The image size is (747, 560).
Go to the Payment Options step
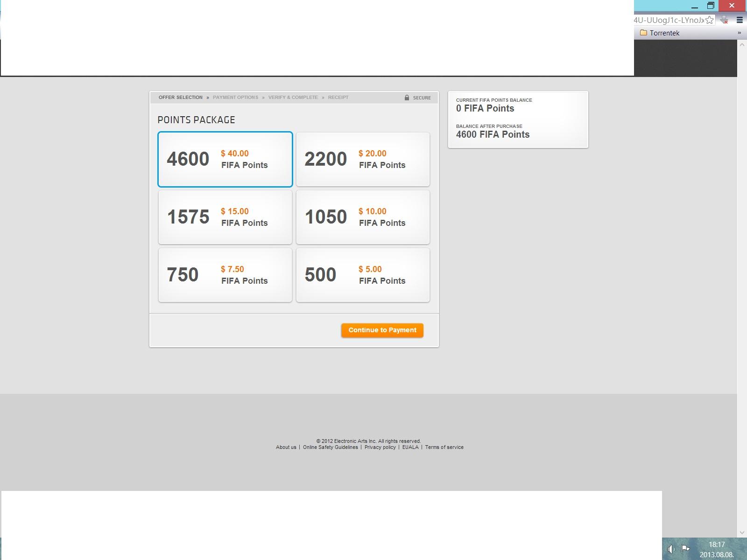[x=235, y=98]
